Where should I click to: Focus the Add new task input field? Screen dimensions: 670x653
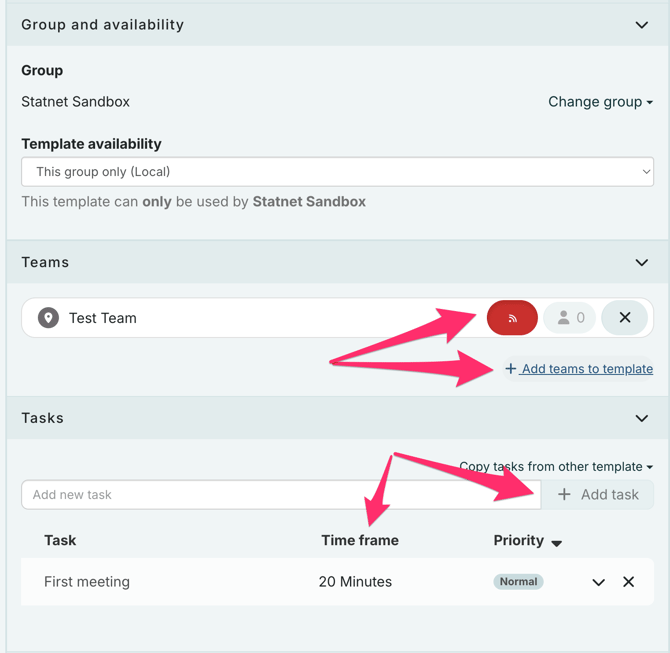pos(280,495)
